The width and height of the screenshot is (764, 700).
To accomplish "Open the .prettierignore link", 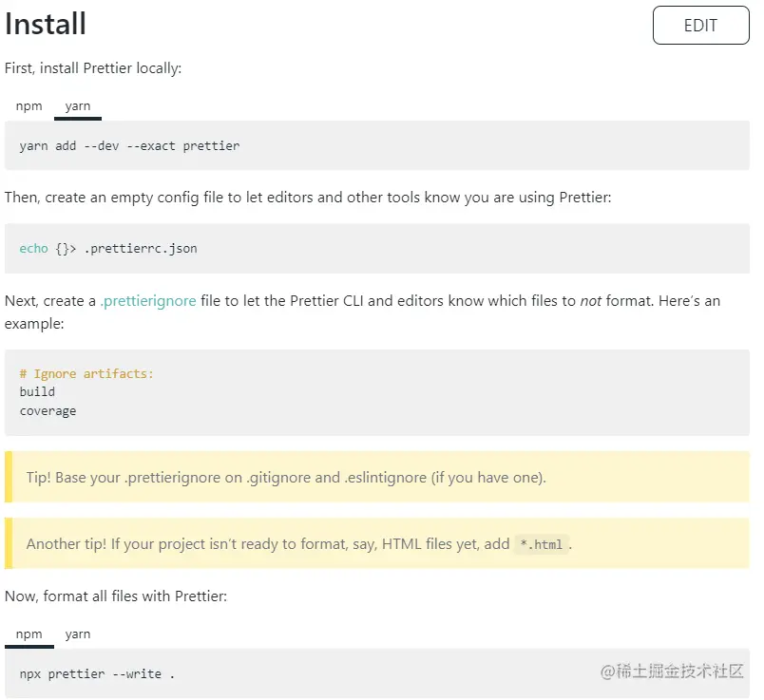I will click(148, 300).
